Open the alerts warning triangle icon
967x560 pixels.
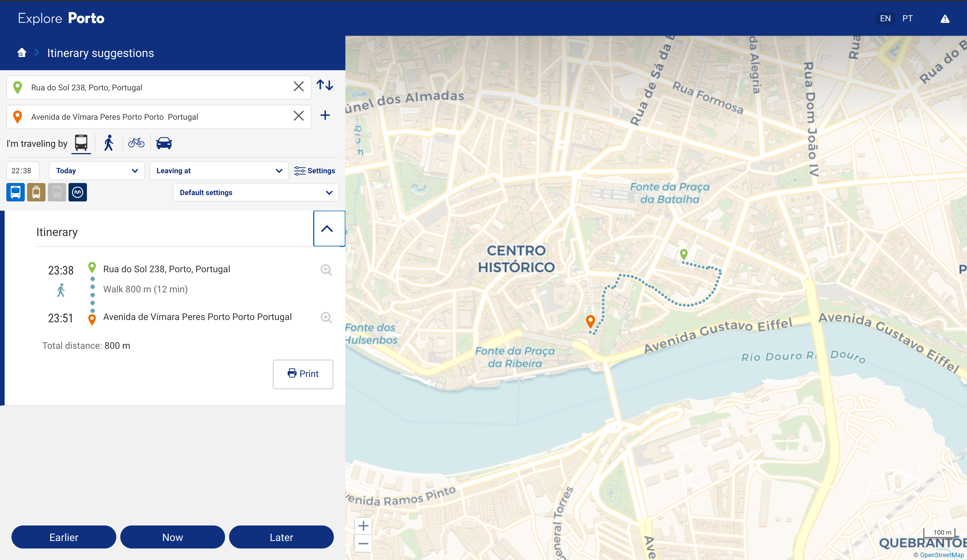coord(945,19)
